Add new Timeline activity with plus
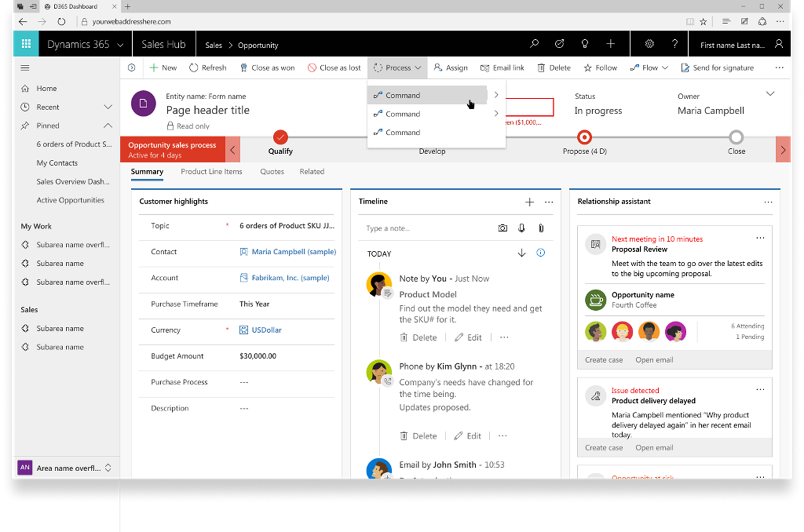 click(529, 202)
